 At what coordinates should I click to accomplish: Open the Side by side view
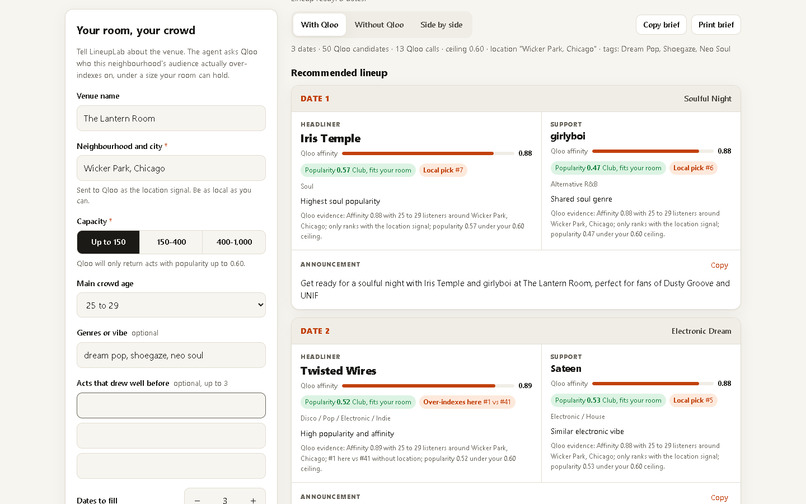(x=441, y=25)
